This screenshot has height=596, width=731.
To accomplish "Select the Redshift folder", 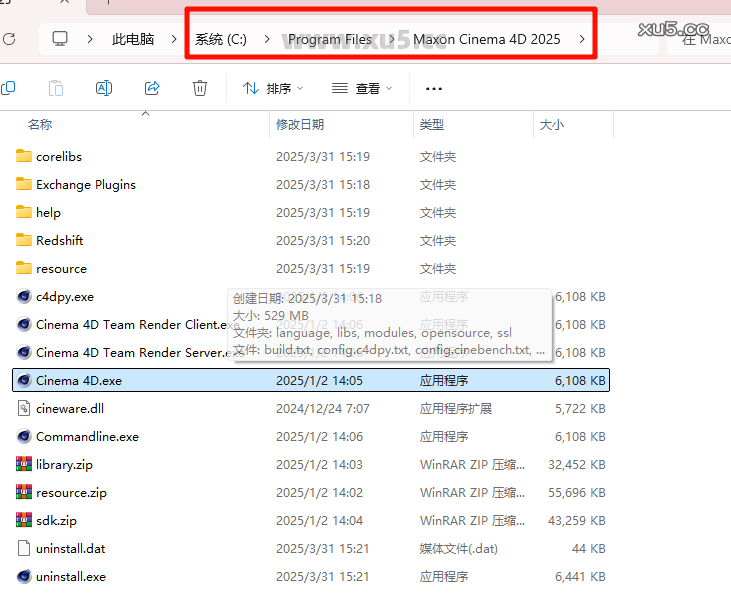I will click(x=59, y=241).
